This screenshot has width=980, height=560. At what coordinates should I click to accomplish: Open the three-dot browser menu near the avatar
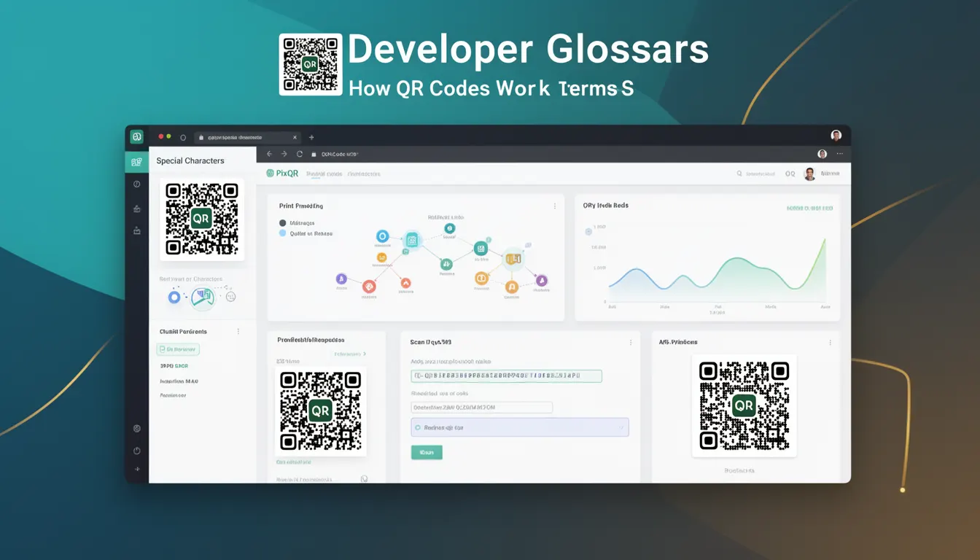point(840,154)
